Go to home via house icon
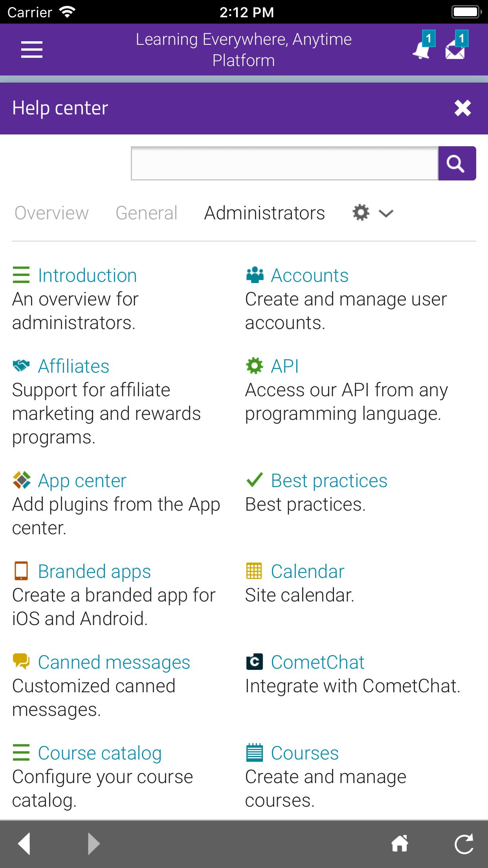 [x=400, y=843]
